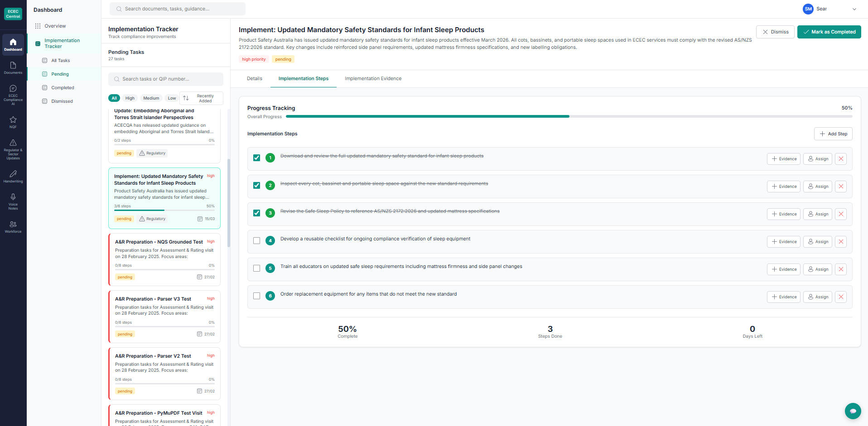Image resolution: width=868 pixels, height=426 pixels.
Task: Click the Add Step button
Action: pos(833,134)
